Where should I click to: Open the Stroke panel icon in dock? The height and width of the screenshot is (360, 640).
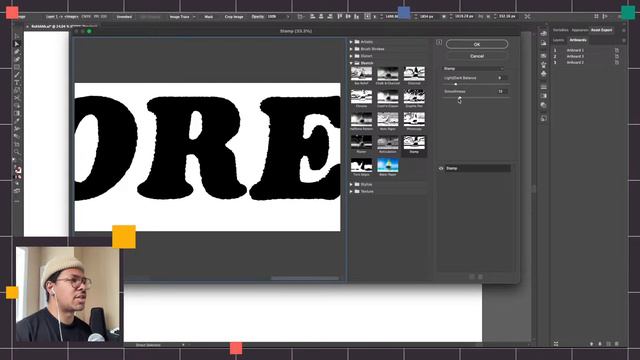543,87
